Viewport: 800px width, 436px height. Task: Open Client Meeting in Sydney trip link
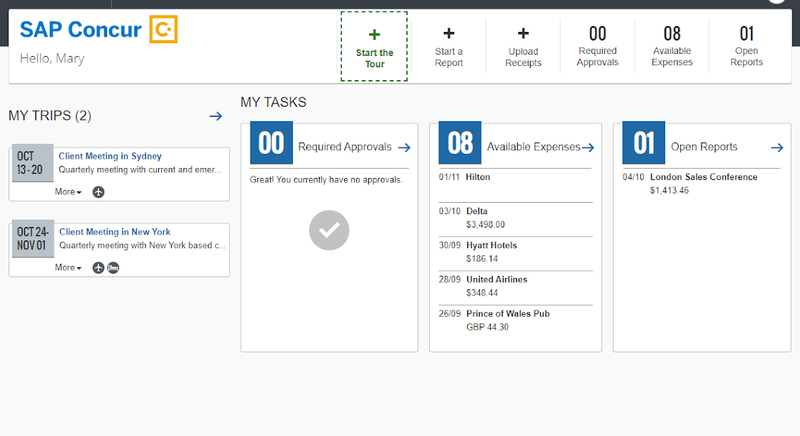pyautogui.click(x=110, y=156)
